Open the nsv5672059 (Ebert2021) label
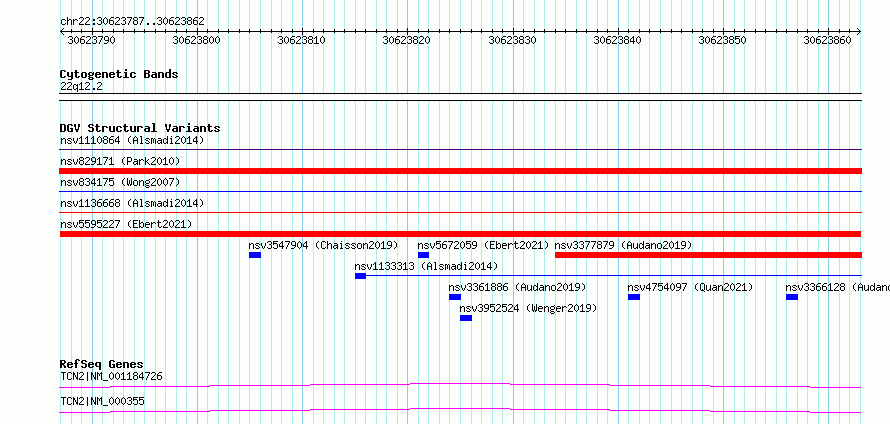 484,245
